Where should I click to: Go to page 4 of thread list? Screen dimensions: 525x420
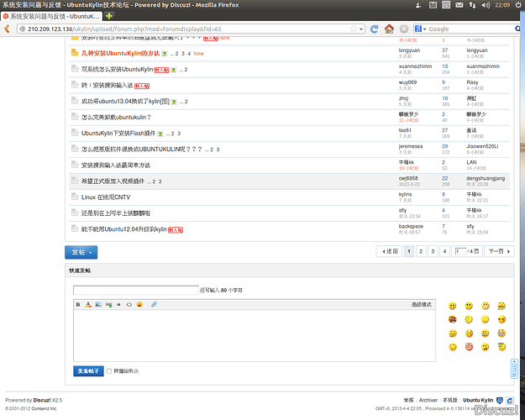(x=444, y=251)
